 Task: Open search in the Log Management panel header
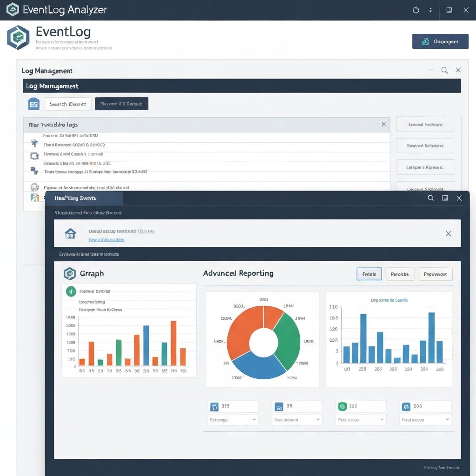click(x=444, y=71)
